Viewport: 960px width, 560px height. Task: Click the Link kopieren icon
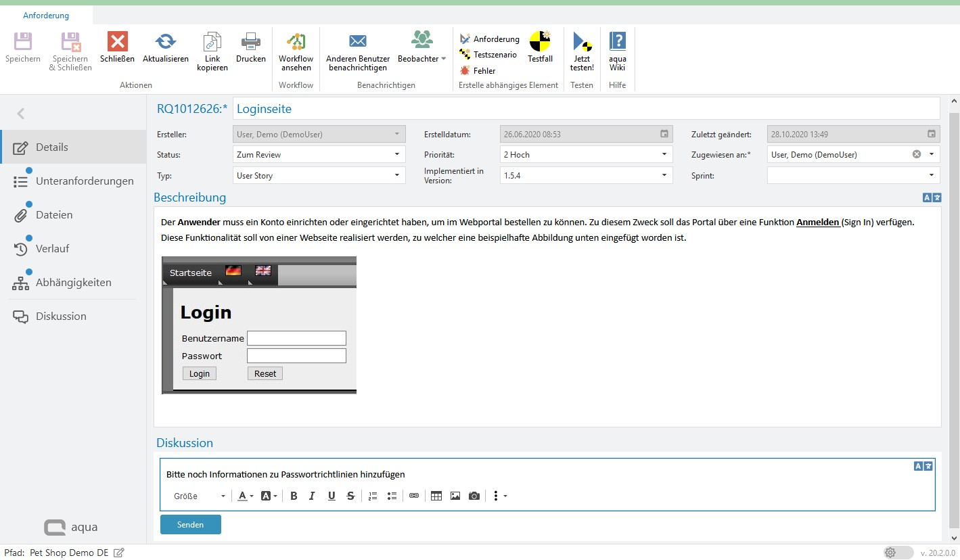[212, 42]
